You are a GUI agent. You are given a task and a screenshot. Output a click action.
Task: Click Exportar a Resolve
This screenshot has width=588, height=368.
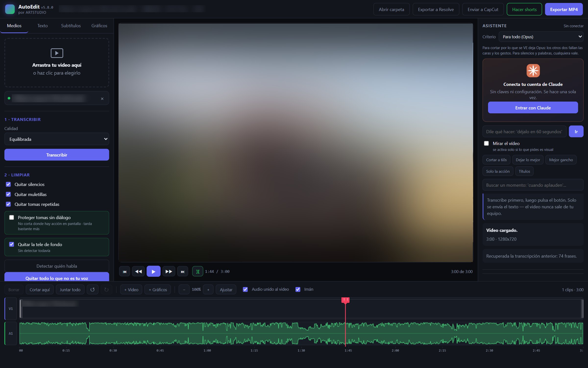[x=436, y=9]
